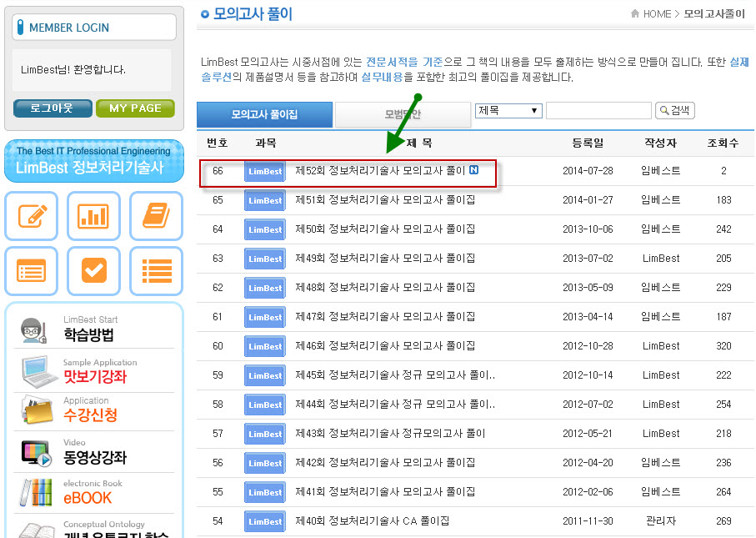Click 모의고사풀이 breadcrumb text
756x538 pixels.
(x=714, y=14)
